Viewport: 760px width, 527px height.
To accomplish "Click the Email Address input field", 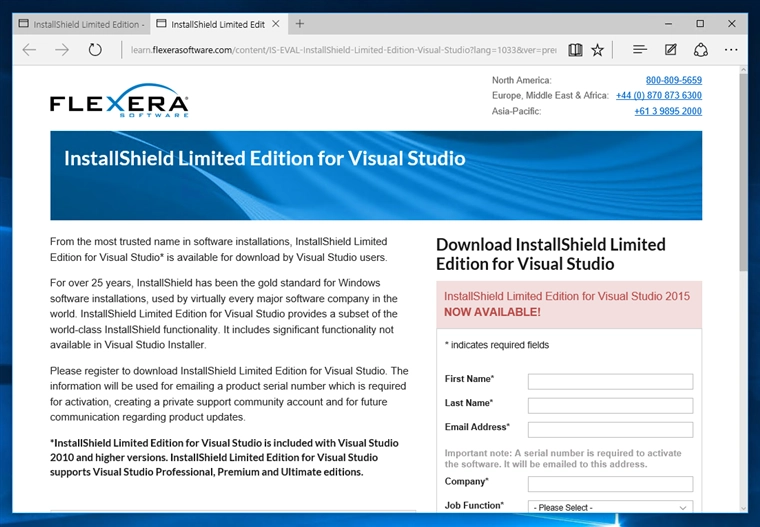I will [x=610, y=430].
